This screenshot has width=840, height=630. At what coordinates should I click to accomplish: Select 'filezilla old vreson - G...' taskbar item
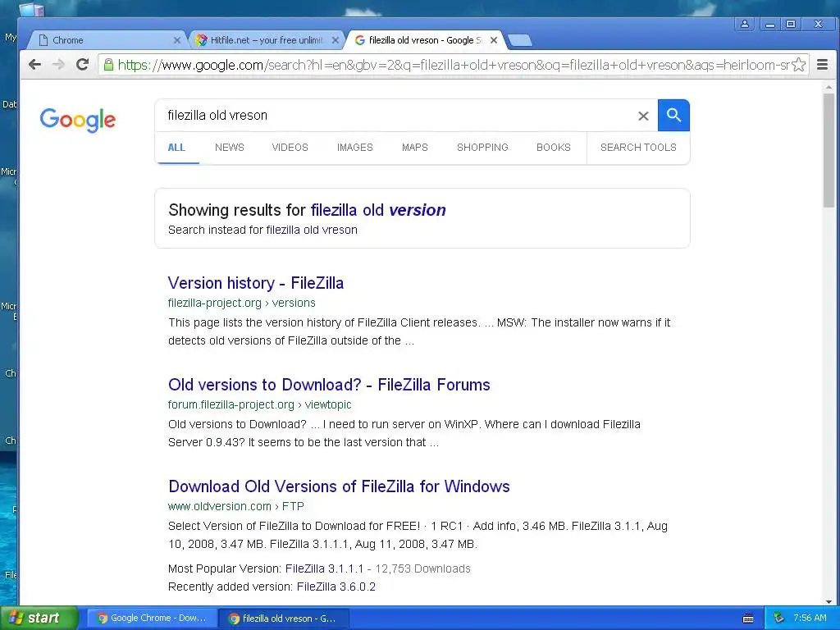point(284,618)
